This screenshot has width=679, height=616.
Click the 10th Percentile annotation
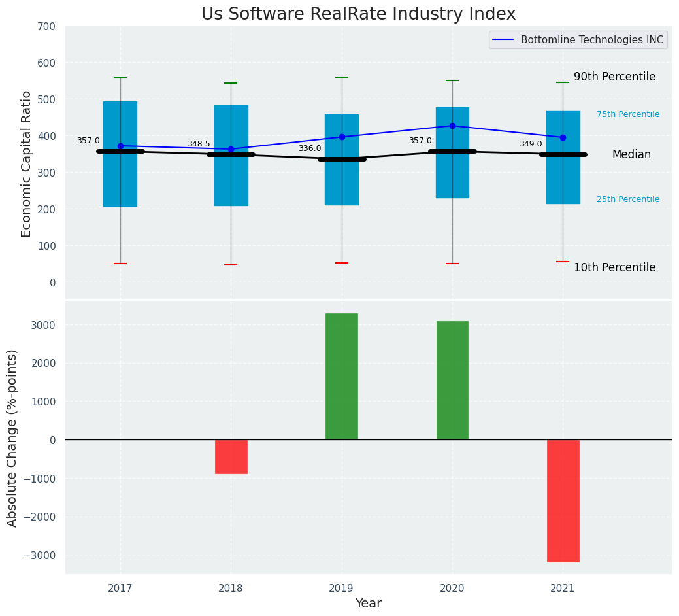[614, 267]
